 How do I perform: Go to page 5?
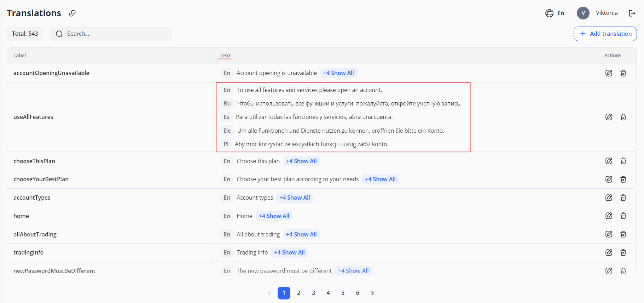point(343,293)
